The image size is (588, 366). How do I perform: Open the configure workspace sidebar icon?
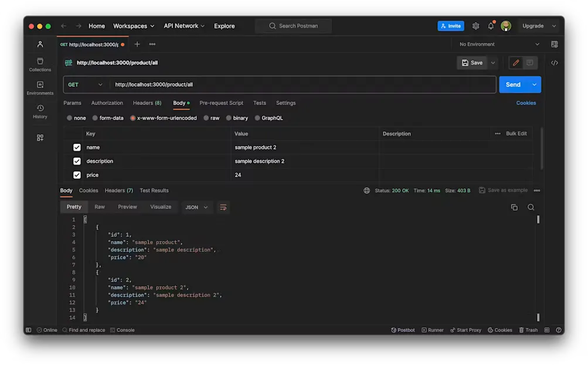pos(40,138)
